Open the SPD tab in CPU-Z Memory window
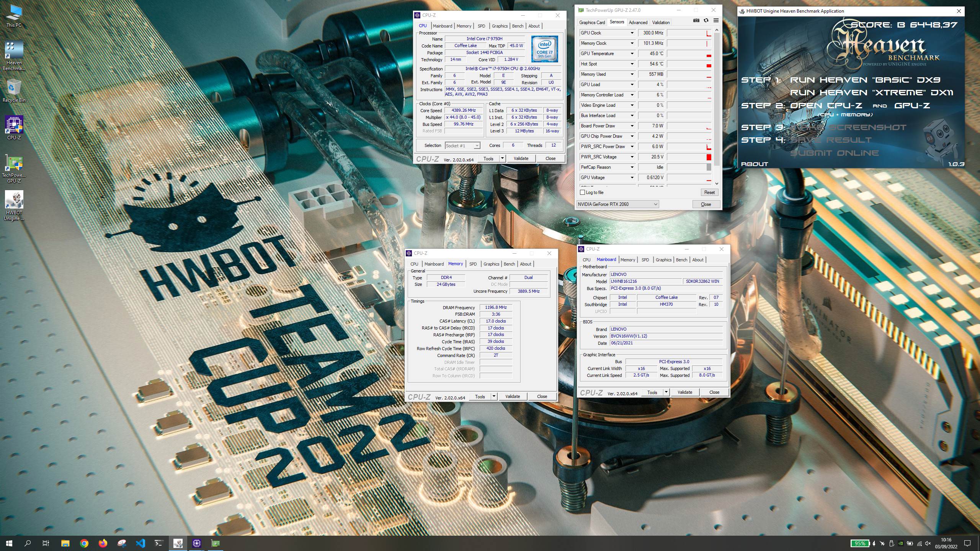The image size is (980, 551). 473,264
